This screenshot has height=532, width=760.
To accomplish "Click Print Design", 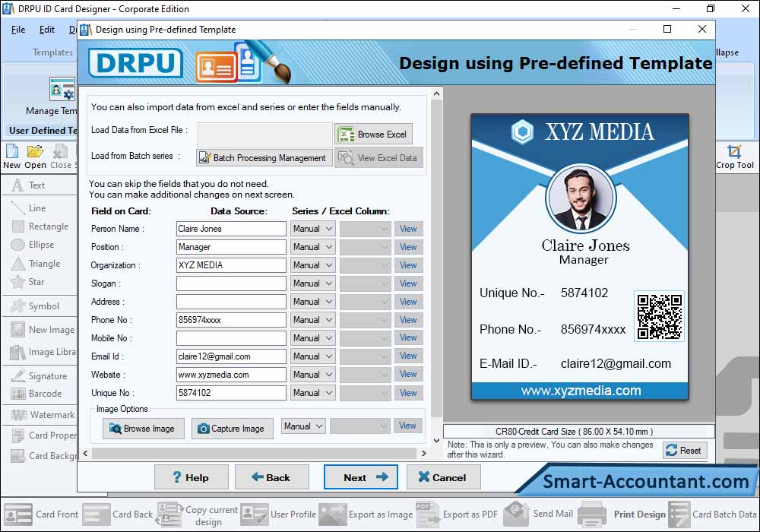I will [622, 514].
